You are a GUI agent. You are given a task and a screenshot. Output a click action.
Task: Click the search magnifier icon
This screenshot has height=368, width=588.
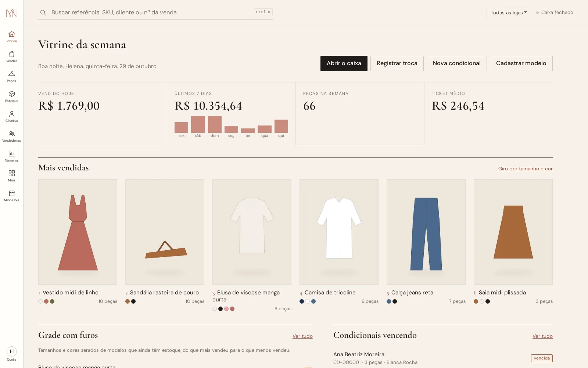coord(43,13)
